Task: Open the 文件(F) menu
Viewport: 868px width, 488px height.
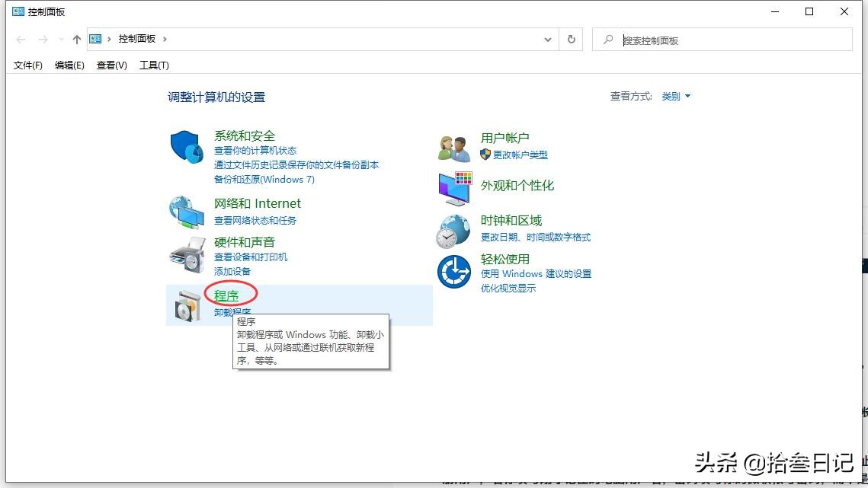Action: [x=27, y=65]
